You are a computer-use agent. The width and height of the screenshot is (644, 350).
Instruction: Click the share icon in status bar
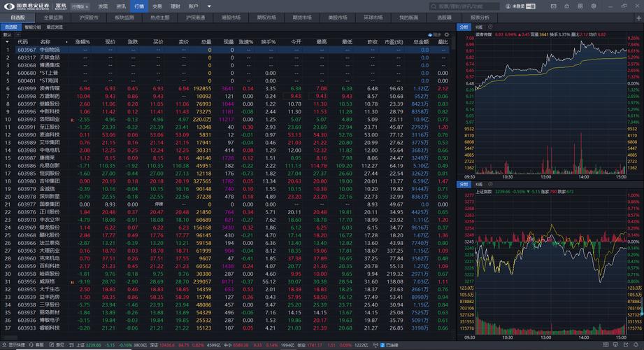(626, 345)
